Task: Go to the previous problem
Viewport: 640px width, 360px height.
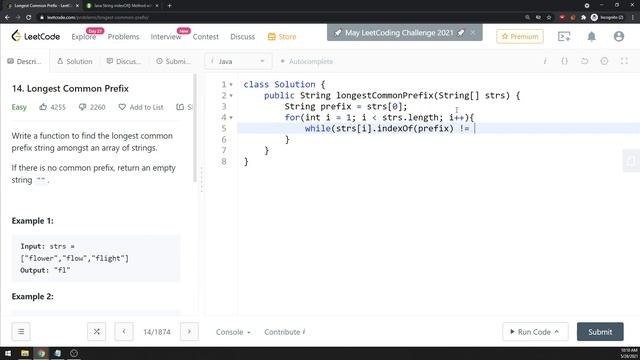Action: tap(124, 331)
